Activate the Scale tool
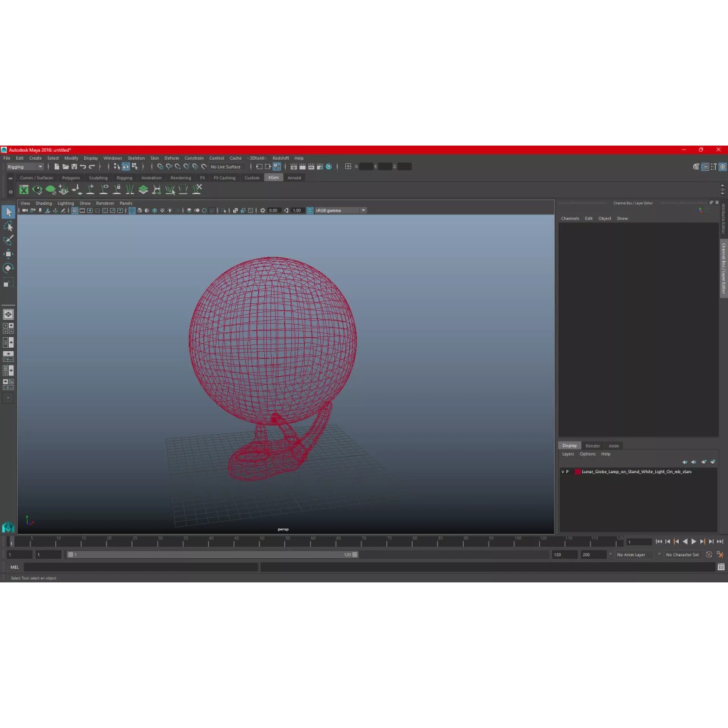Screen dimensions: 728x728 [x=8, y=282]
